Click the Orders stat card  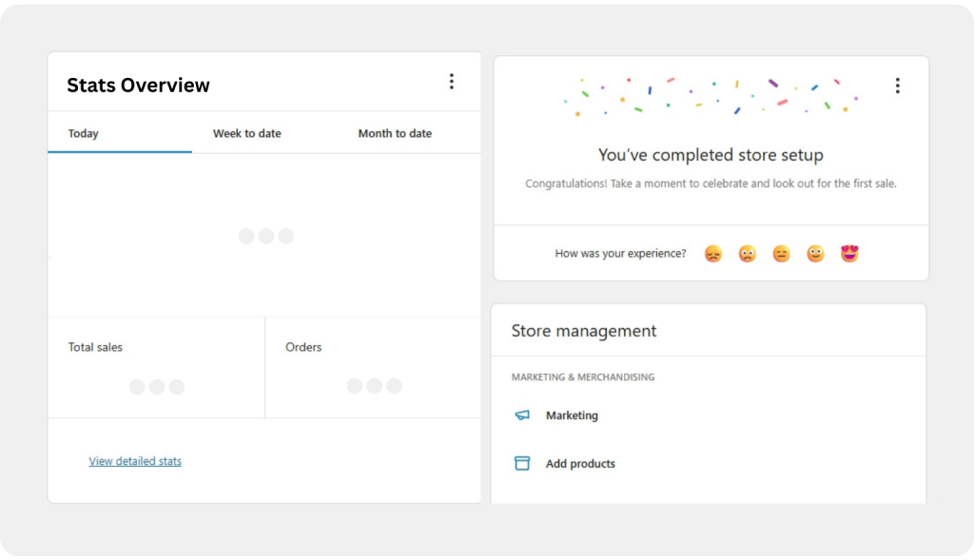tap(373, 367)
